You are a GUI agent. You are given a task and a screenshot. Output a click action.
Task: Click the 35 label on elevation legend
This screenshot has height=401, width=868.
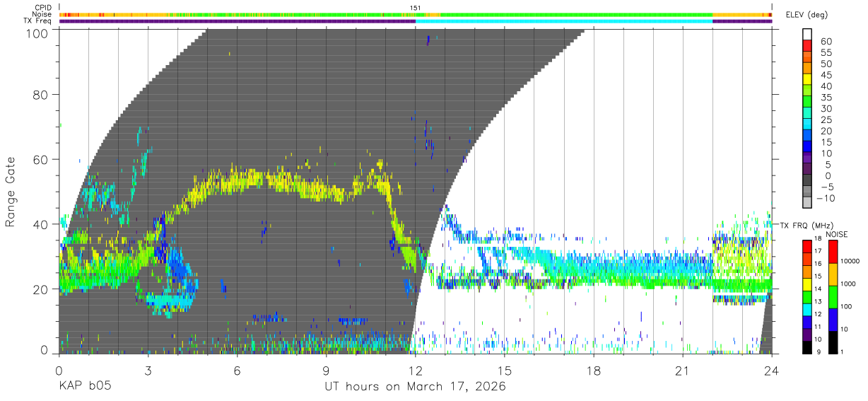826,97
